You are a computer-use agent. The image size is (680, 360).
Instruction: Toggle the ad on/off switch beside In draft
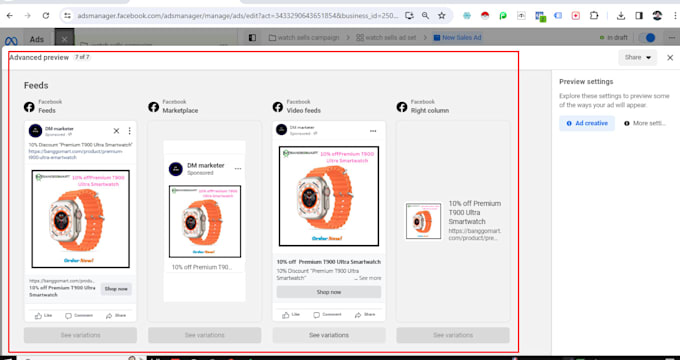point(647,38)
